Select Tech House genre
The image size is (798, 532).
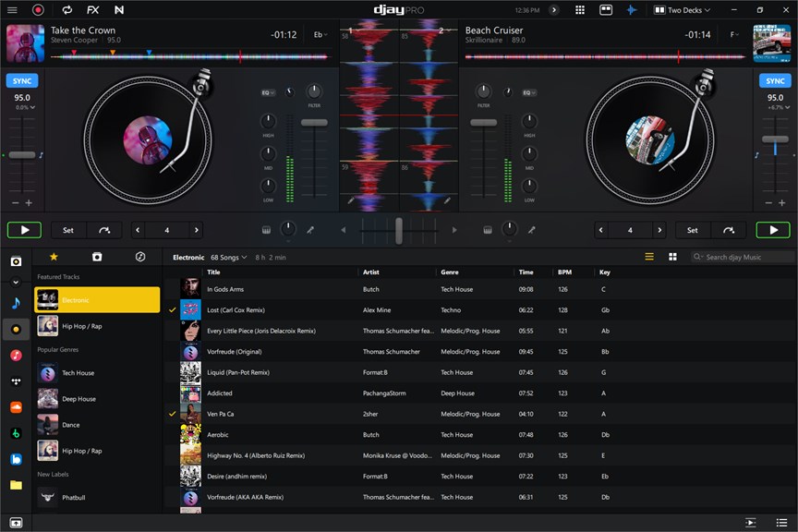pos(97,373)
